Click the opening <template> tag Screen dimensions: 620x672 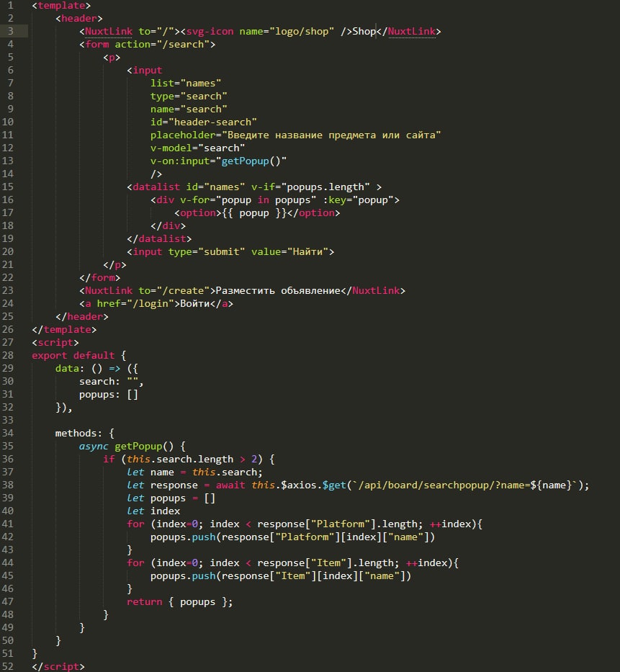tap(61, 6)
